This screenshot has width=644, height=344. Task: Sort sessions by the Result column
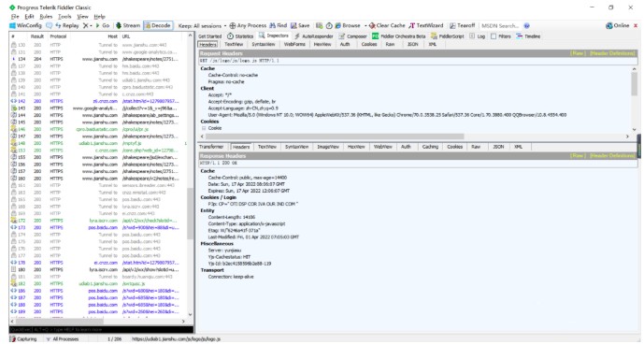[x=37, y=36]
